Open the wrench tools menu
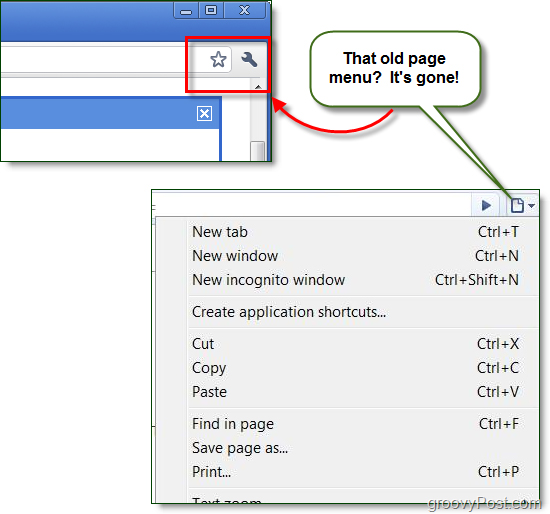The height and width of the screenshot is (514, 550). [249, 59]
